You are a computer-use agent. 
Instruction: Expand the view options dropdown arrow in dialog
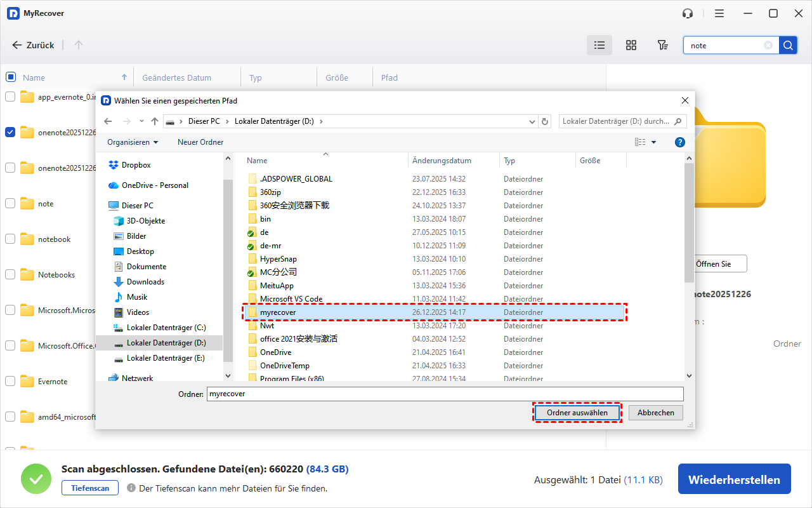coord(654,142)
